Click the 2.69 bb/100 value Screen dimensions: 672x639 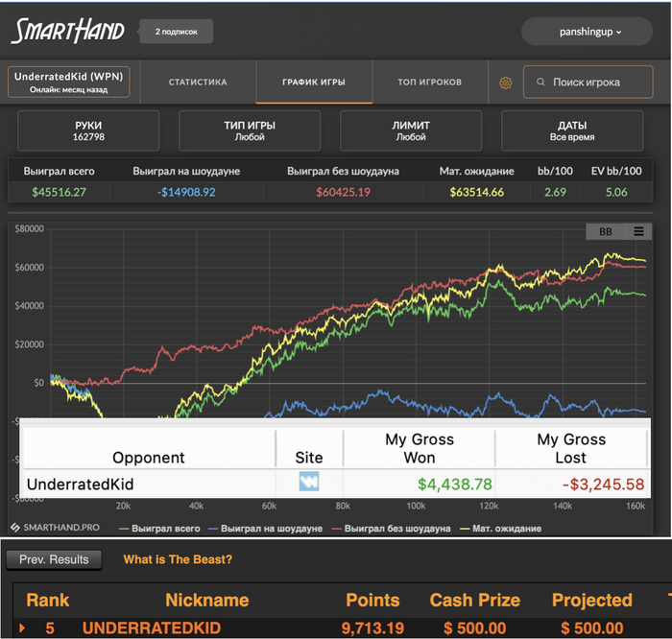click(x=555, y=192)
